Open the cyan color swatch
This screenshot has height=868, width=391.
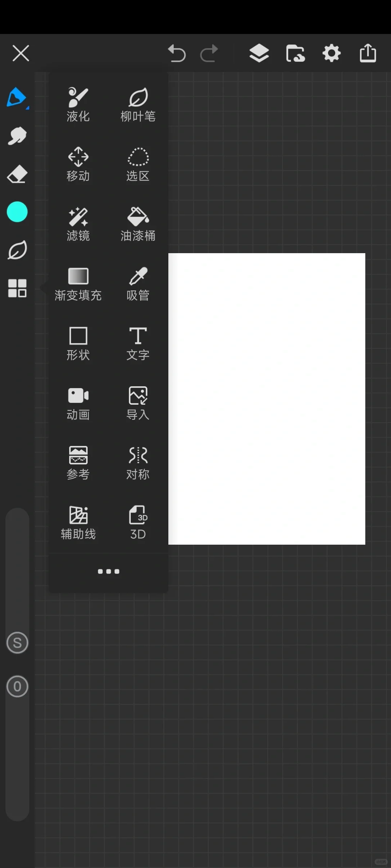point(17,212)
